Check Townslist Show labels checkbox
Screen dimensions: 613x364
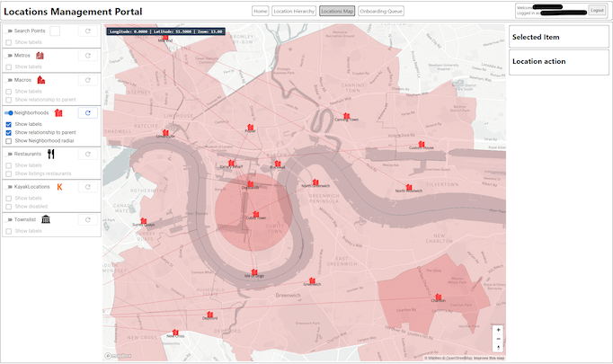pyautogui.click(x=9, y=231)
